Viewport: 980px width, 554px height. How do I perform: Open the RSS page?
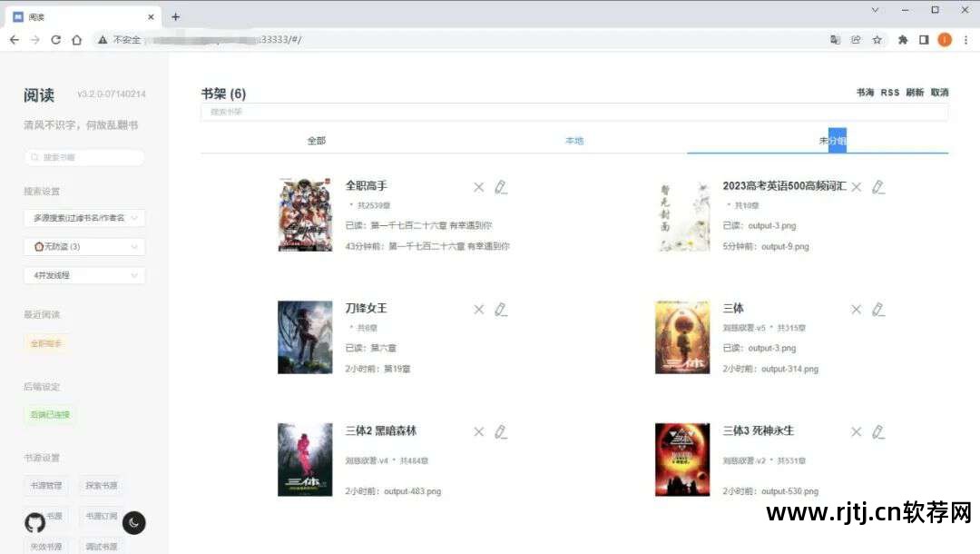(890, 93)
